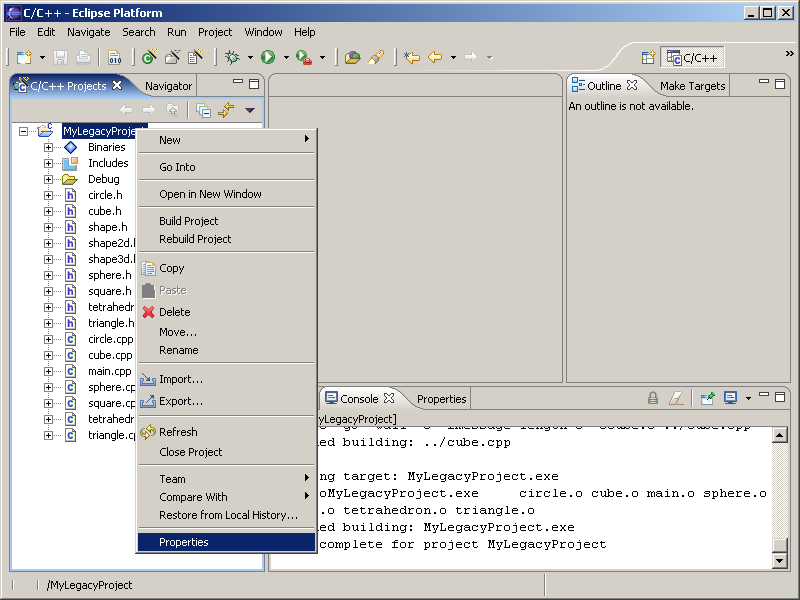Click the Run button in the toolbar
The height and width of the screenshot is (600, 800).
coord(268,58)
